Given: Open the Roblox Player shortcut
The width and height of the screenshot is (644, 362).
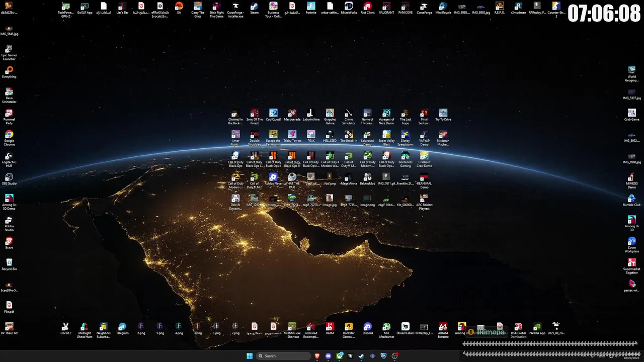Looking at the screenshot, I should [x=273, y=179].
